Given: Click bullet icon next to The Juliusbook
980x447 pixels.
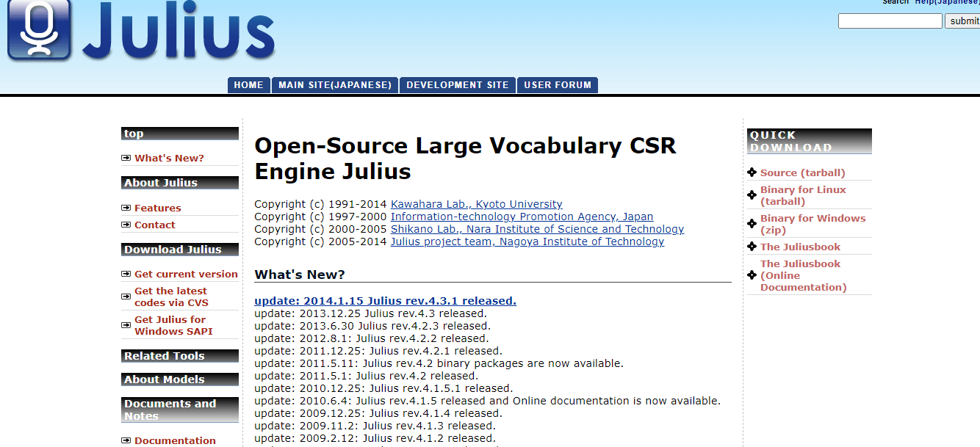Looking at the screenshot, I should point(752,247).
